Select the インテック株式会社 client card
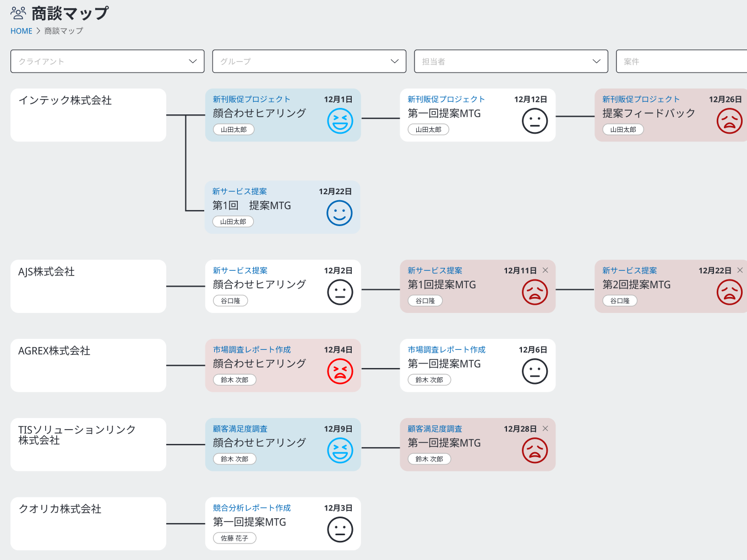Viewport: 747px width, 560px height. 88,115
